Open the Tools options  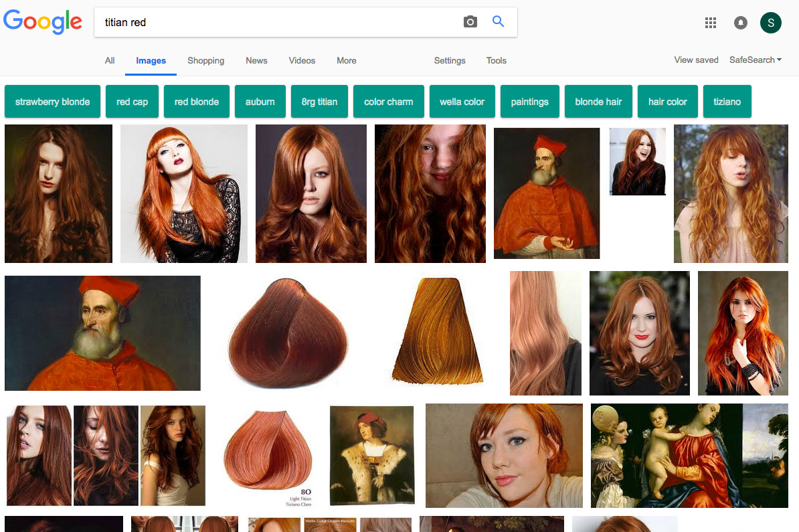496,61
